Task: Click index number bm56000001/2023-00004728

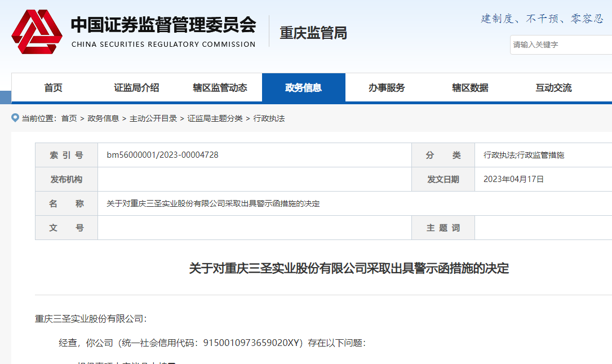Action: pyautogui.click(x=162, y=155)
